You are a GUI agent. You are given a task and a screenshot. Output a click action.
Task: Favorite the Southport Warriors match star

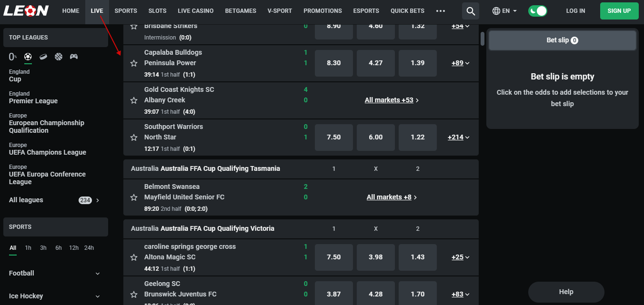pos(134,138)
